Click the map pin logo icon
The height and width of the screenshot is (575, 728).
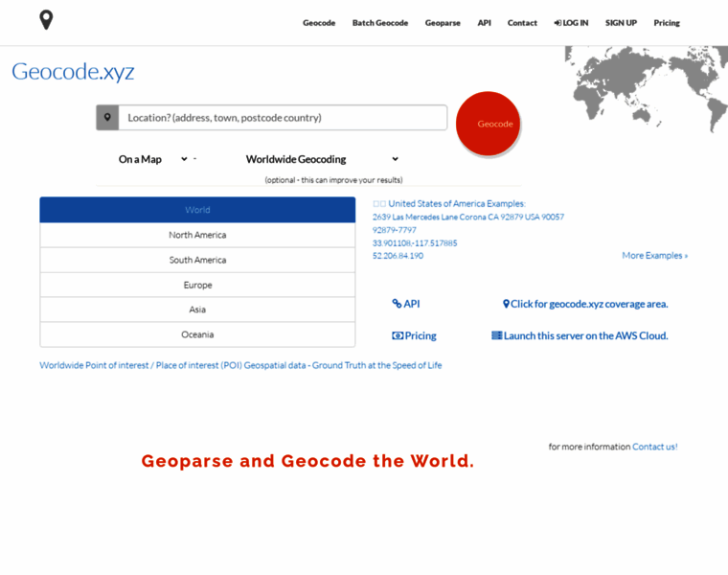tap(46, 20)
